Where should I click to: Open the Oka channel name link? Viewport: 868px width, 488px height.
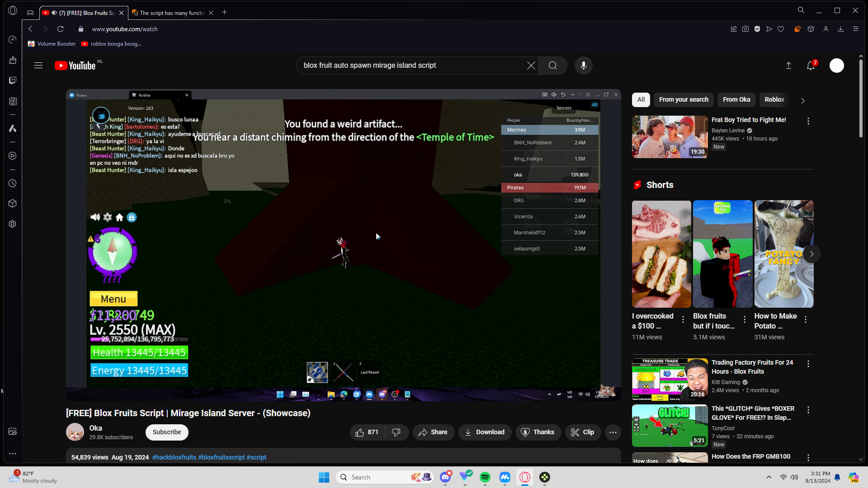pyautogui.click(x=96, y=428)
